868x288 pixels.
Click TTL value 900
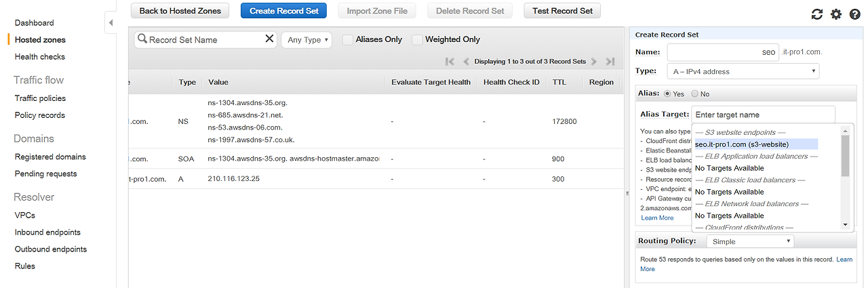(x=558, y=159)
